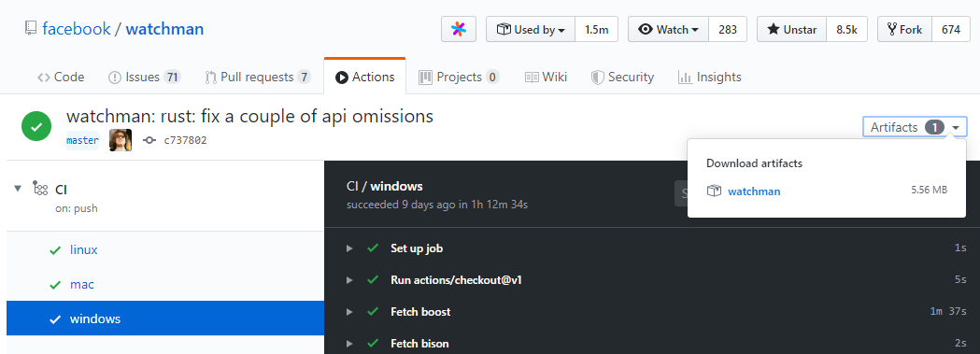Screen dimensions: 980x354
Task: Open the Used by dropdown
Action: coord(531,29)
